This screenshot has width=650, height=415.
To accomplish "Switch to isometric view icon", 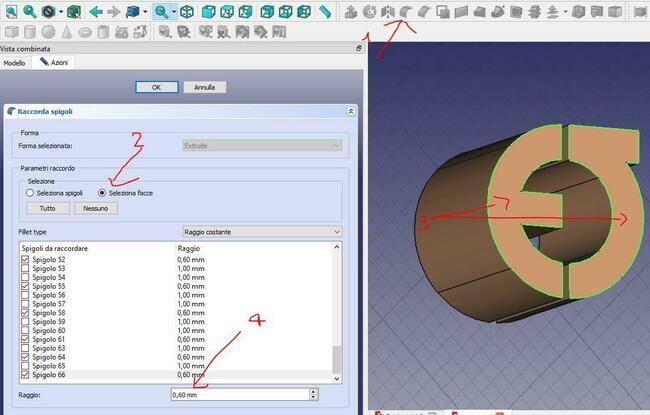I will (185, 12).
